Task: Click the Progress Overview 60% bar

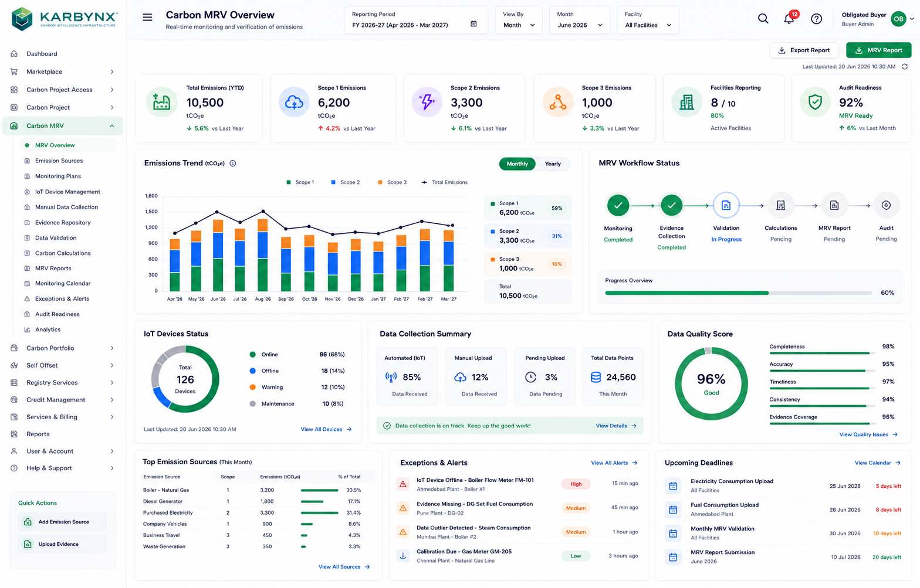Action: click(740, 293)
